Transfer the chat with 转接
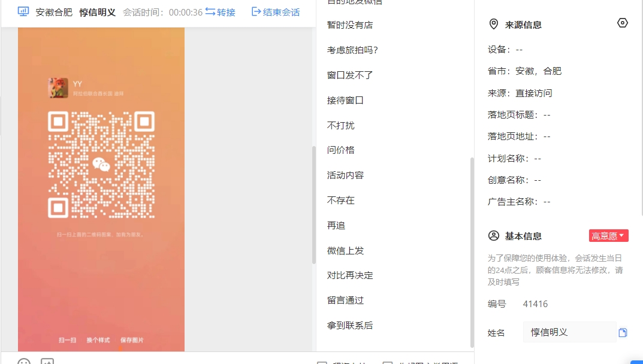Image resolution: width=643 pixels, height=364 pixels. coord(221,13)
